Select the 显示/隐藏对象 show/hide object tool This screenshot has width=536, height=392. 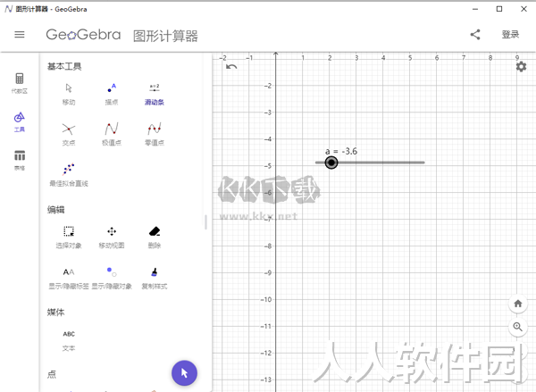[x=112, y=279]
